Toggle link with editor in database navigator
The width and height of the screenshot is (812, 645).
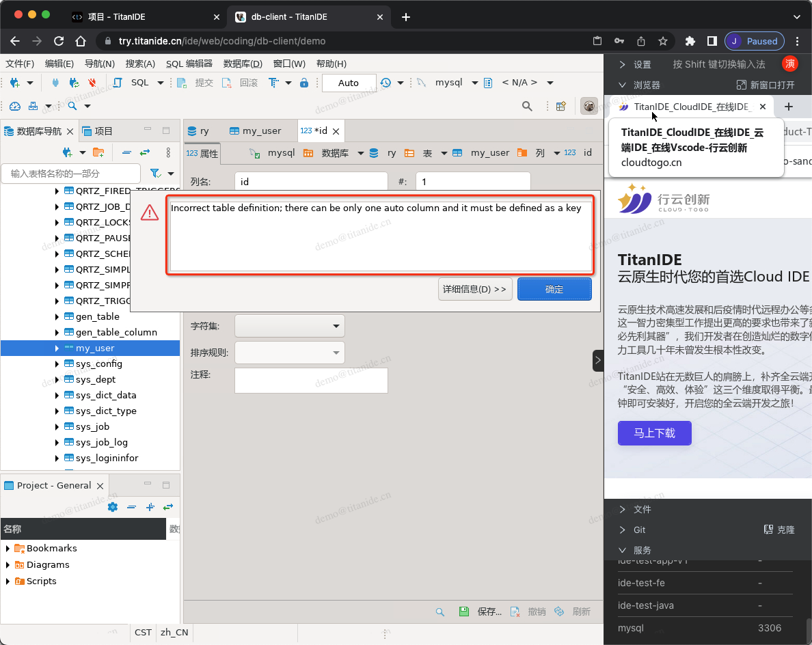click(x=145, y=152)
